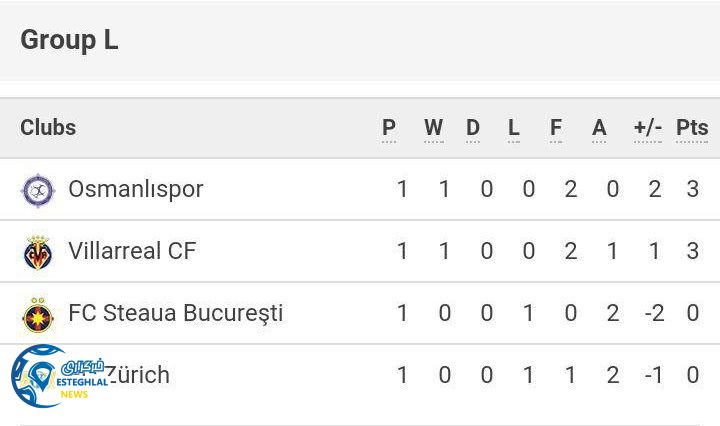Click the Clubs column header
Screen dimensions: 720x426
tap(48, 127)
